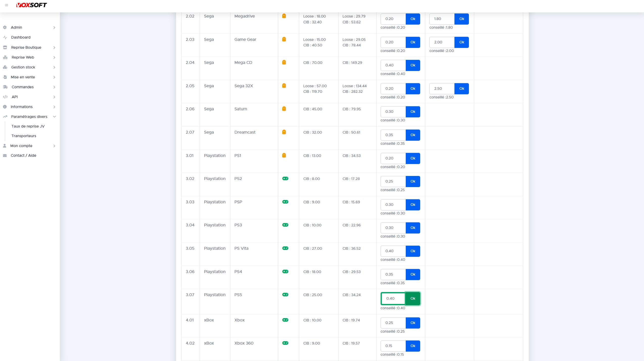The width and height of the screenshot is (644, 361).
Task: Click the orange ghost icon for Dreamcast
Action: tap(284, 132)
